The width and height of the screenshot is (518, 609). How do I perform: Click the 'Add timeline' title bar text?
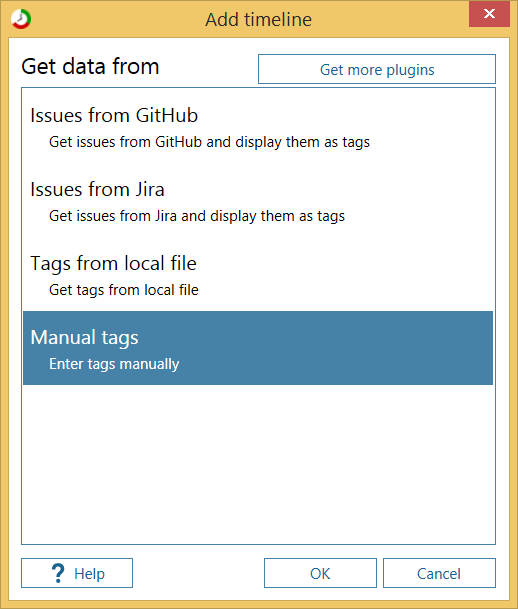click(x=259, y=19)
